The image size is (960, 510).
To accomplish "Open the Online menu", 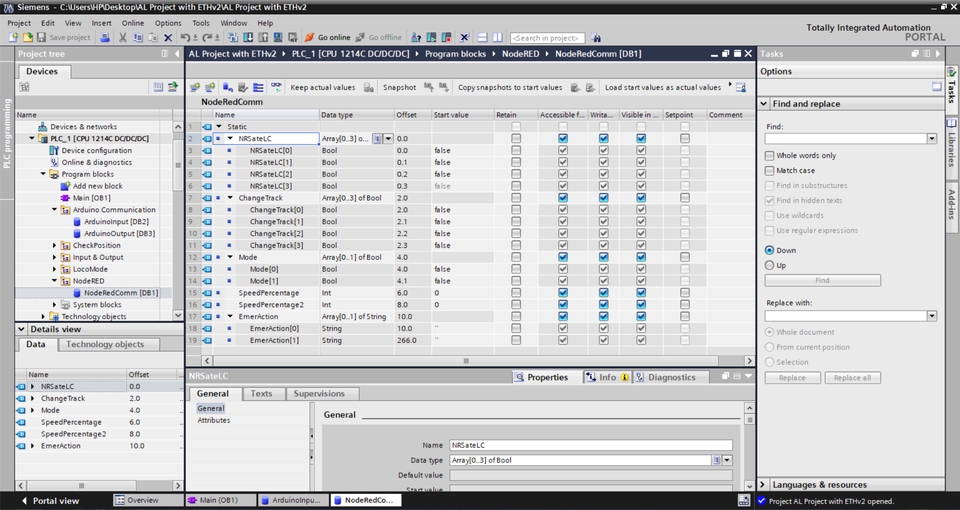I will (x=132, y=23).
